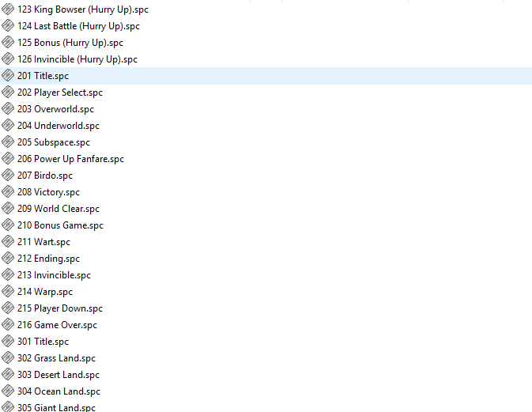Select file name 303 Desert Land.spc
This screenshot has height=412, width=532.
[x=58, y=376]
